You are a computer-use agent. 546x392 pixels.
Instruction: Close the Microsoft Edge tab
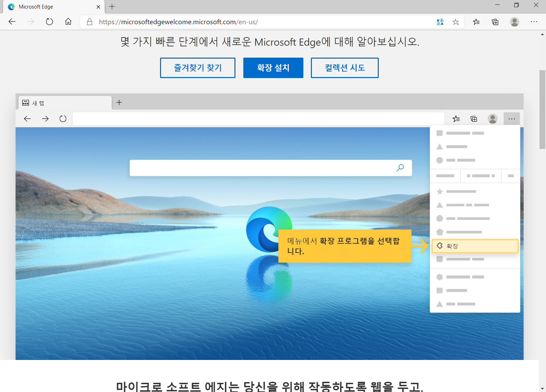98,7
